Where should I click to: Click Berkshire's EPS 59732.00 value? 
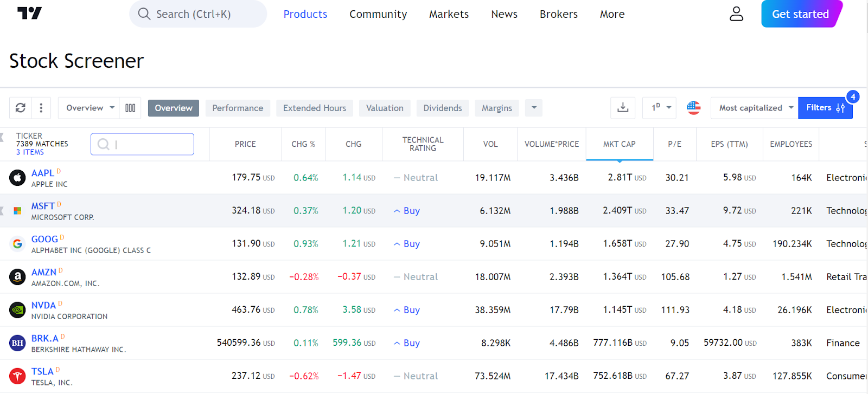[x=730, y=343]
